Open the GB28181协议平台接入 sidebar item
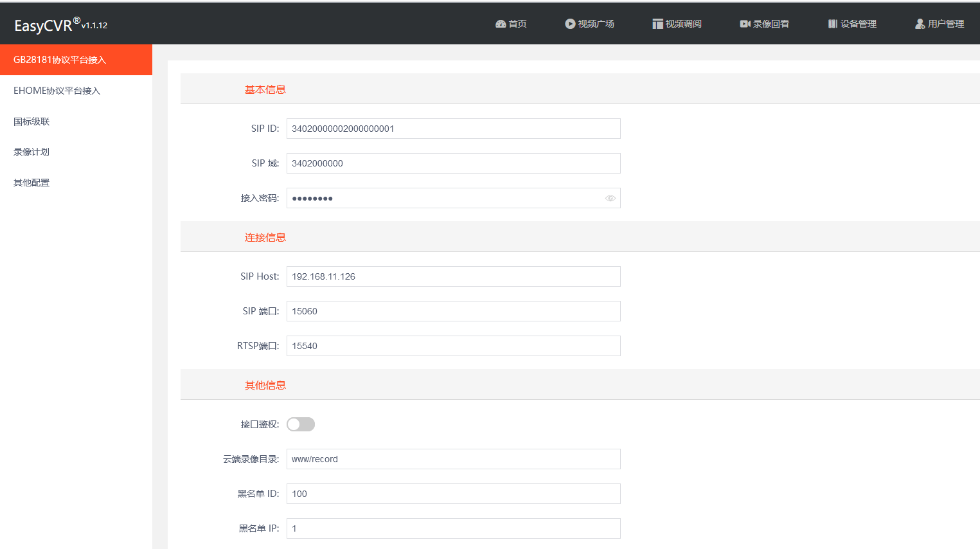Viewport: 980px width, 549px height. coord(60,60)
